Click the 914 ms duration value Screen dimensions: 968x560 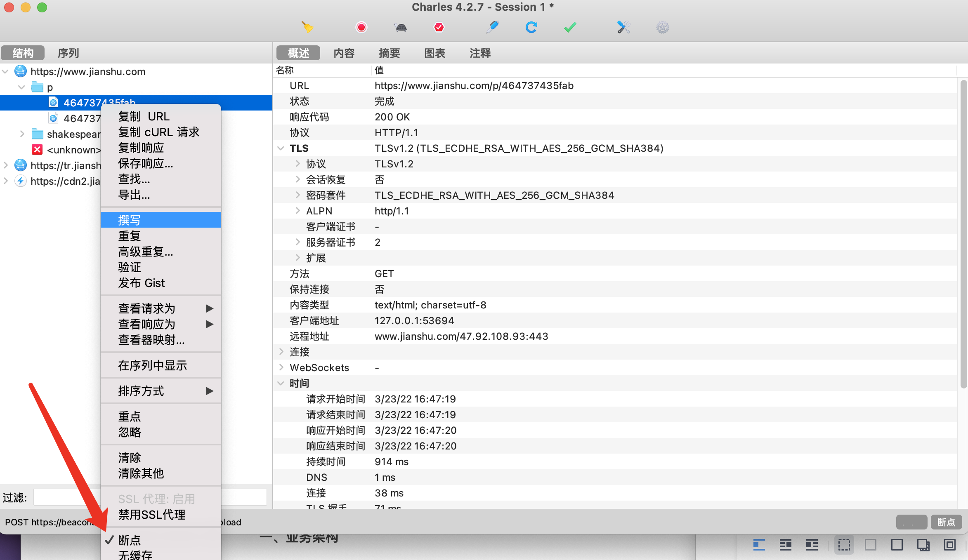(x=392, y=461)
